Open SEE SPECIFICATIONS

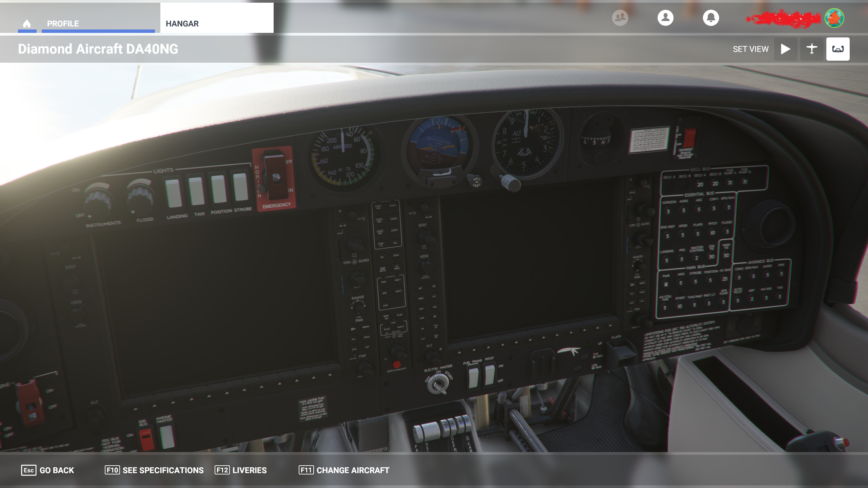[x=154, y=470]
